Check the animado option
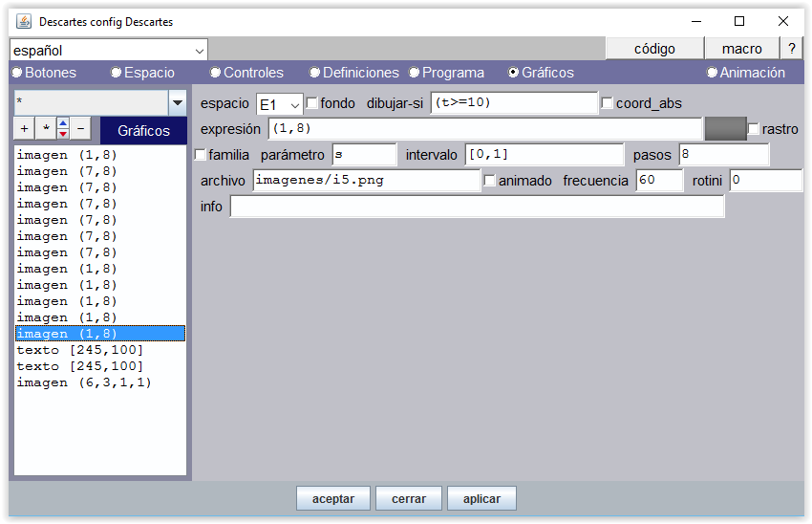The width and height of the screenshot is (812, 524). [490, 181]
